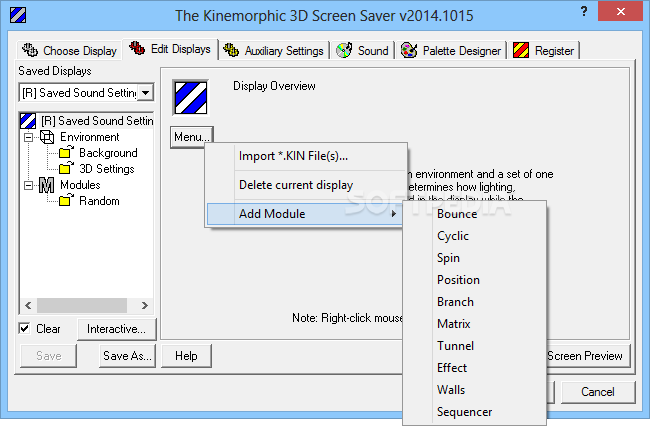Collapse the Modules tree node
650x426 pixels.
(x=28, y=185)
